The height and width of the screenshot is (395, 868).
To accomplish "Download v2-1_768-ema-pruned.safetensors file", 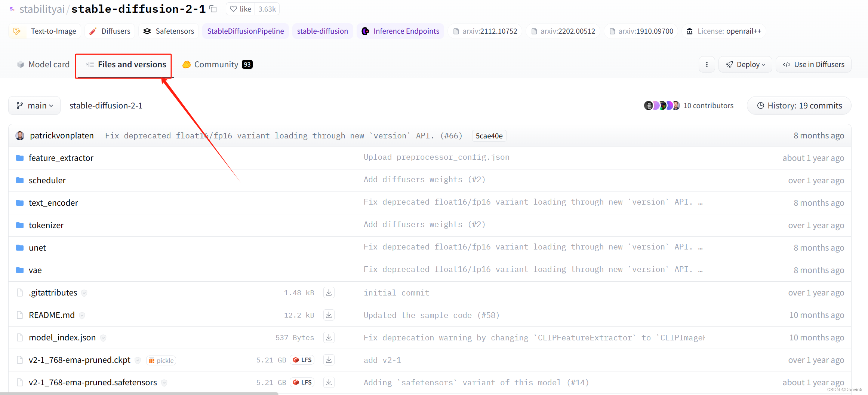I will 329,382.
